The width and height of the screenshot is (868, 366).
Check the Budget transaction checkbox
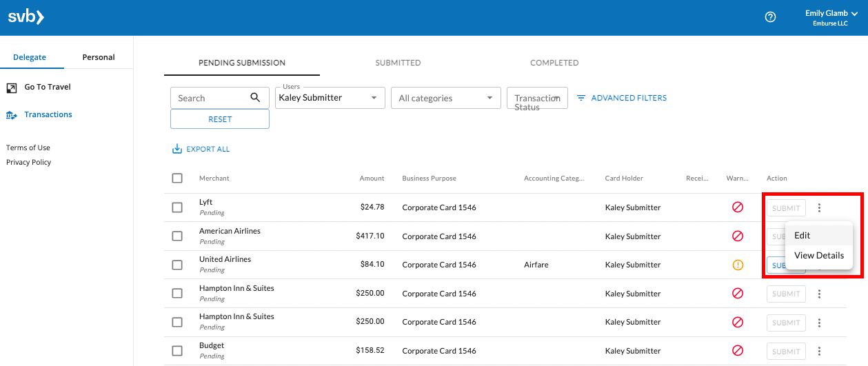tap(177, 351)
